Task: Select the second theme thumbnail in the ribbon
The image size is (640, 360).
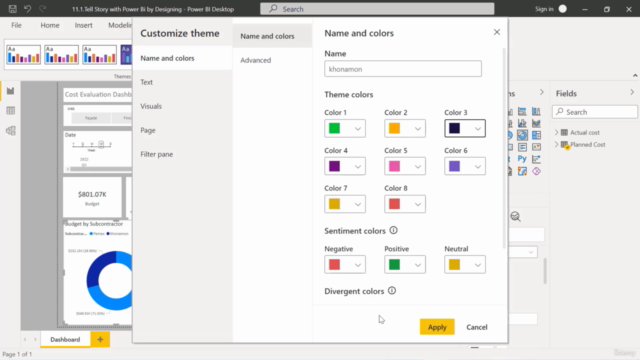Action: point(61,55)
